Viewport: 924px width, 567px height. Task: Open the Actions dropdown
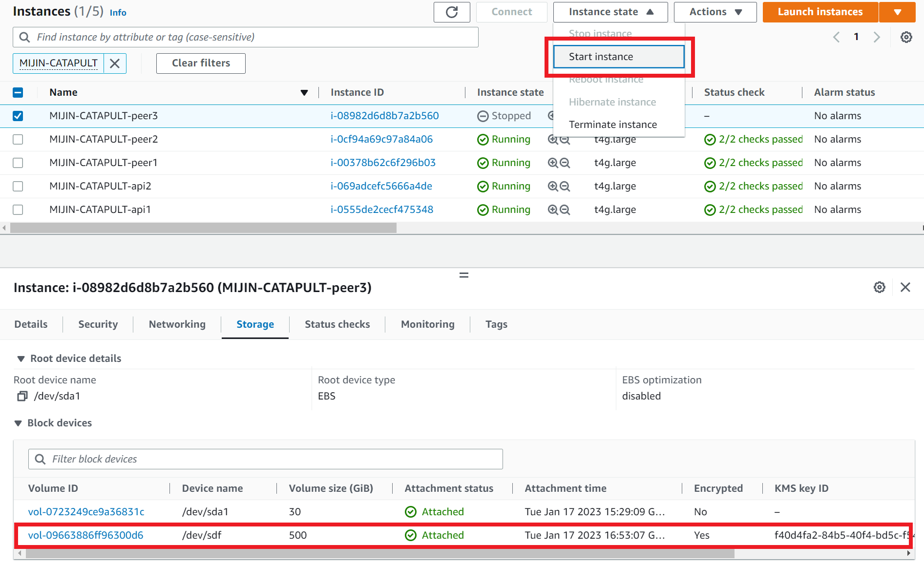pyautogui.click(x=715, y=12)
